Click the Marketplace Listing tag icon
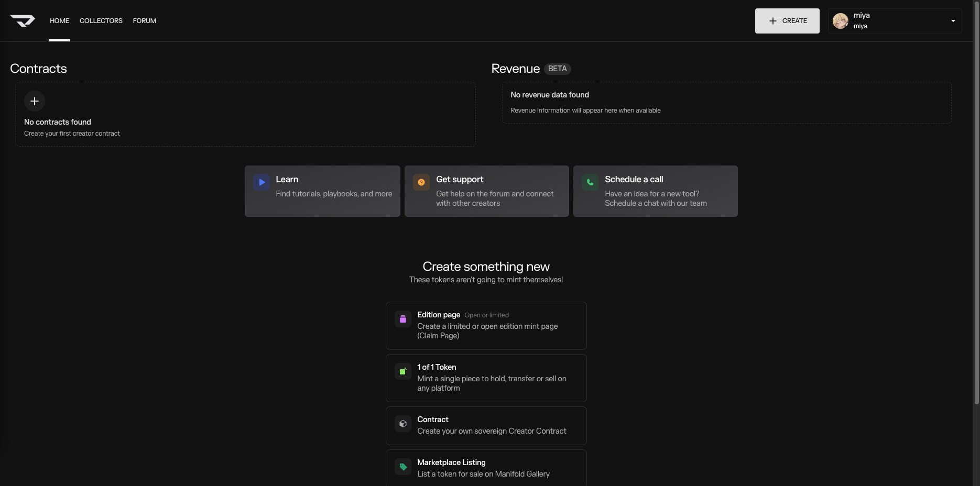 [x=403, y=467]
